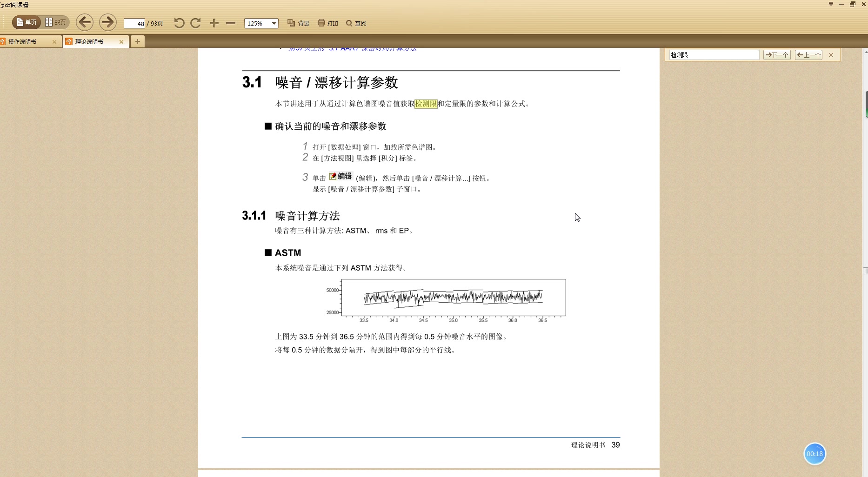
Task: Click the page footer text 理论说明书 39
Action: click(x=595, y=445)
